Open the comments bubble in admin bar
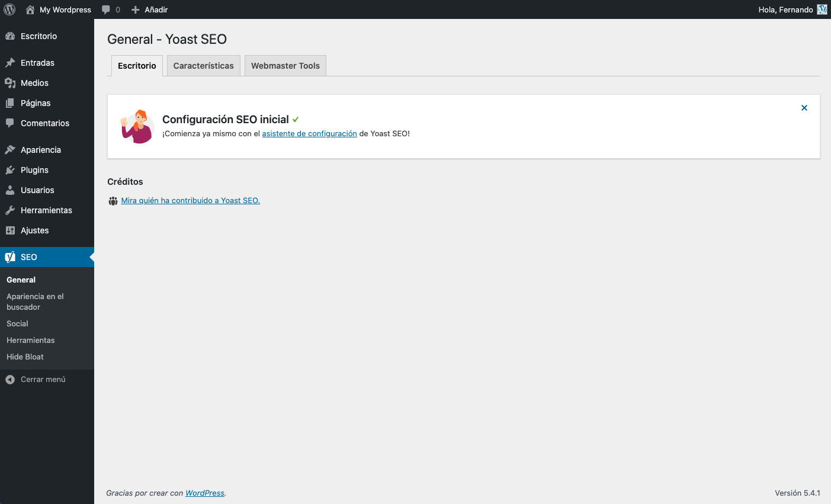Image resolution: width=831 pixels, height=504 pixels. 106,9
